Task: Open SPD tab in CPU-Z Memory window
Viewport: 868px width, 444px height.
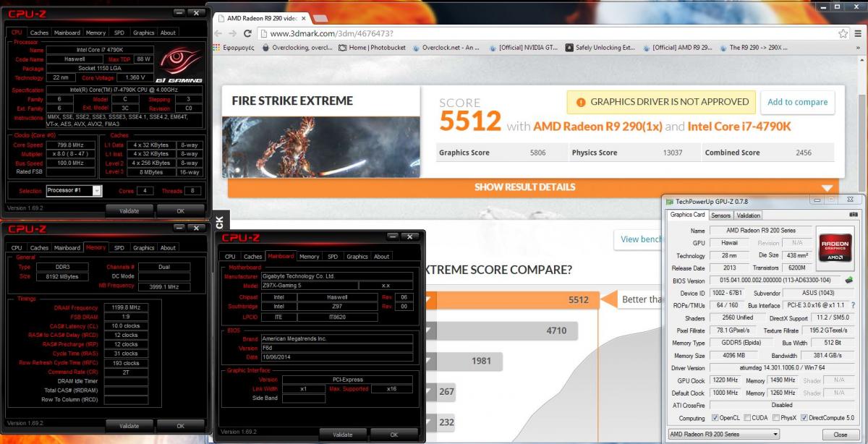Action: 119,247
